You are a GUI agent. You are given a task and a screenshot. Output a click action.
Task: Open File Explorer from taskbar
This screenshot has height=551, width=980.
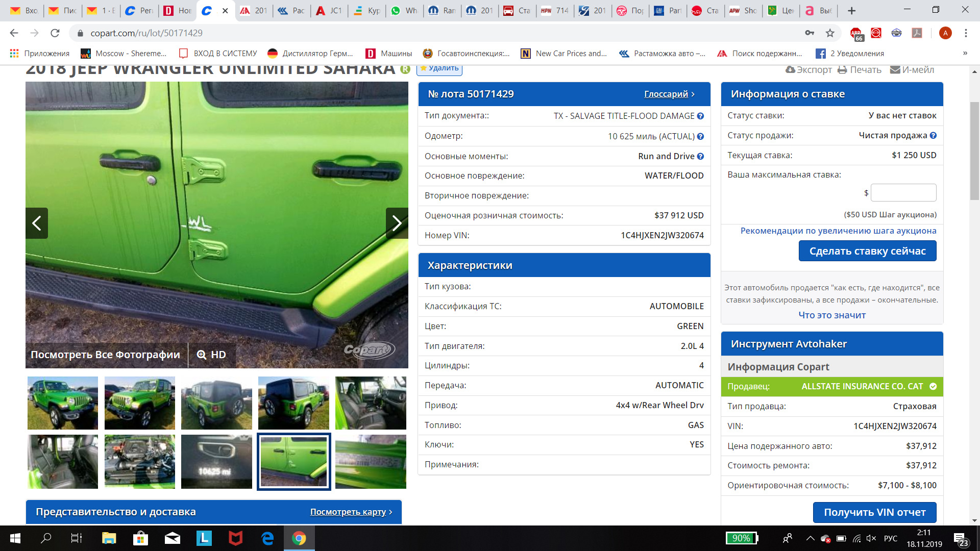click(x=109, y=538)
